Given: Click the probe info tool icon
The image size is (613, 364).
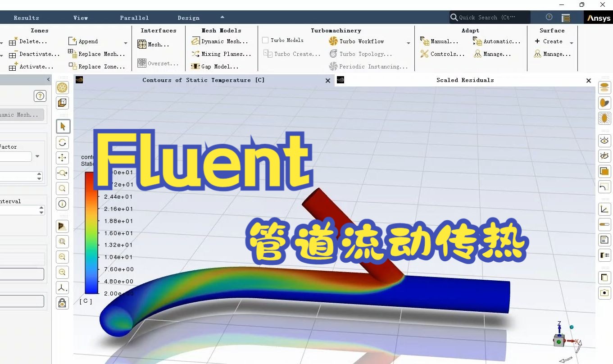Looking at the screenshot, I should click(63, 204).
